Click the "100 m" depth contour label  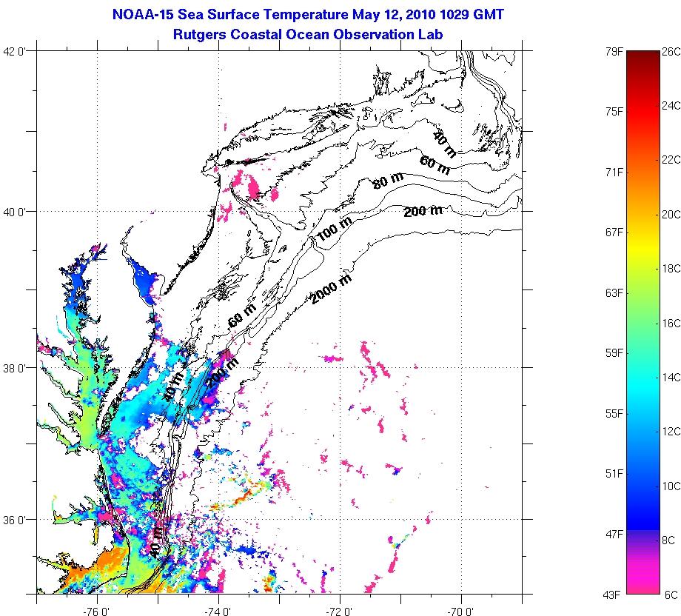pyautogui.click(x=334, y=229)
